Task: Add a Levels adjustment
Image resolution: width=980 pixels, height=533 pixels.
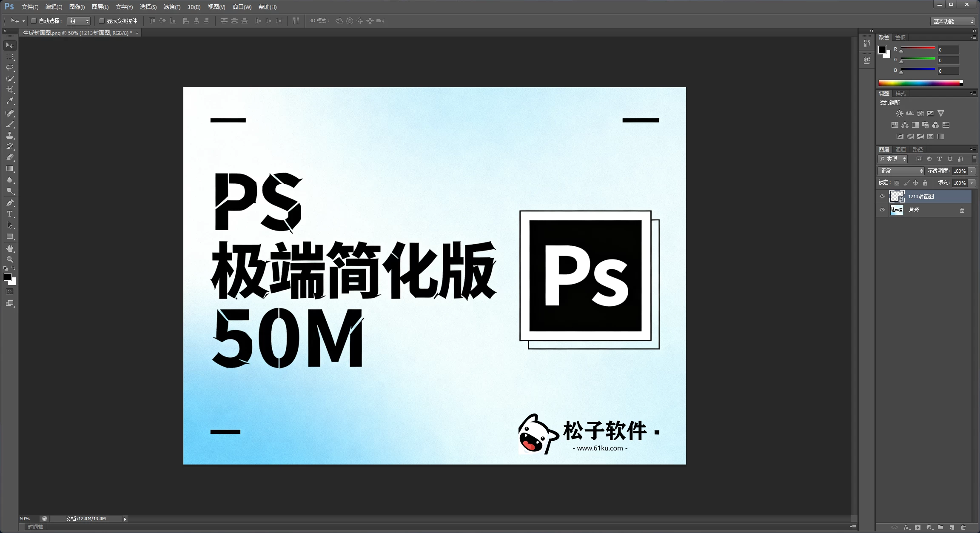Action: pyautogui.click(x=910, y=114)
